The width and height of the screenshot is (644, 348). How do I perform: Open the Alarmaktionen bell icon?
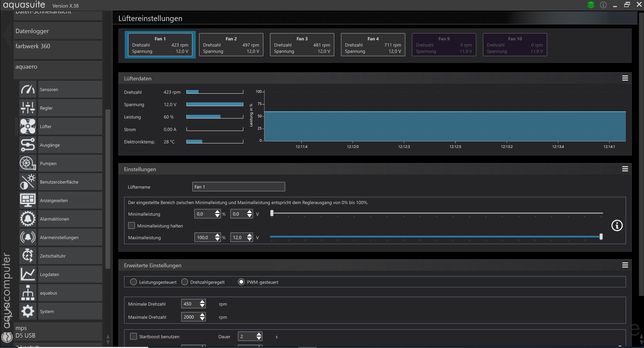(28, 219)
